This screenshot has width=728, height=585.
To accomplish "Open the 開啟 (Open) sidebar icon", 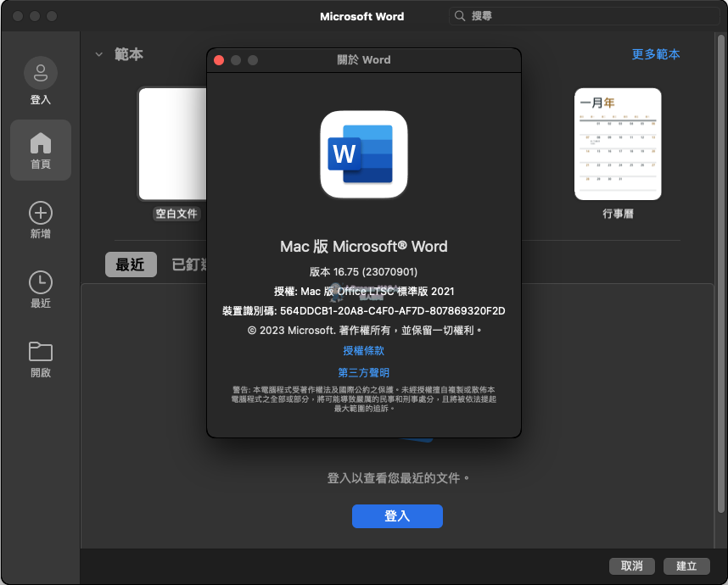I will point(40,355).
